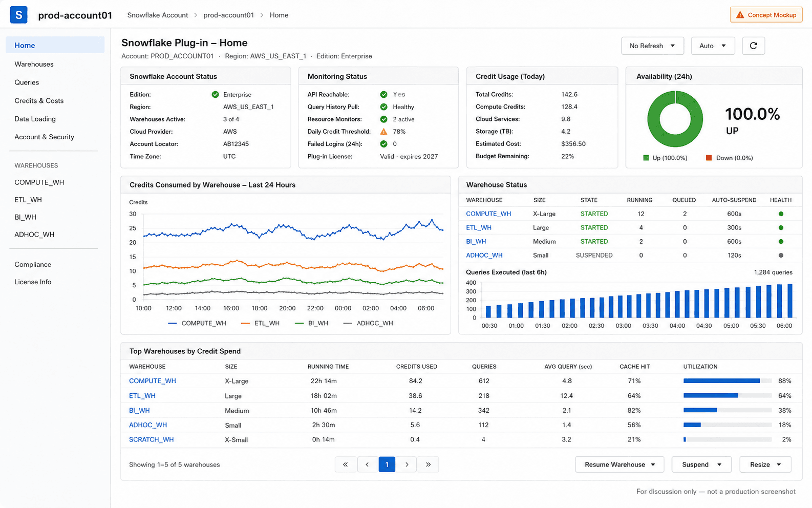
Task: Go to previous page arrow
Action: point(367,464)
